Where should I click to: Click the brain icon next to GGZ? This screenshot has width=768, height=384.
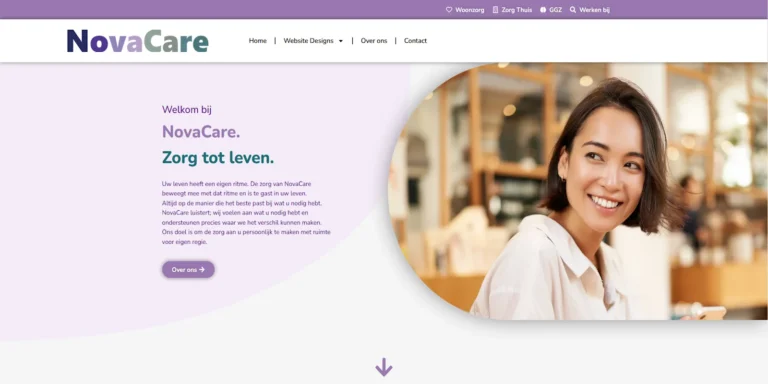(x=543, y=10)
